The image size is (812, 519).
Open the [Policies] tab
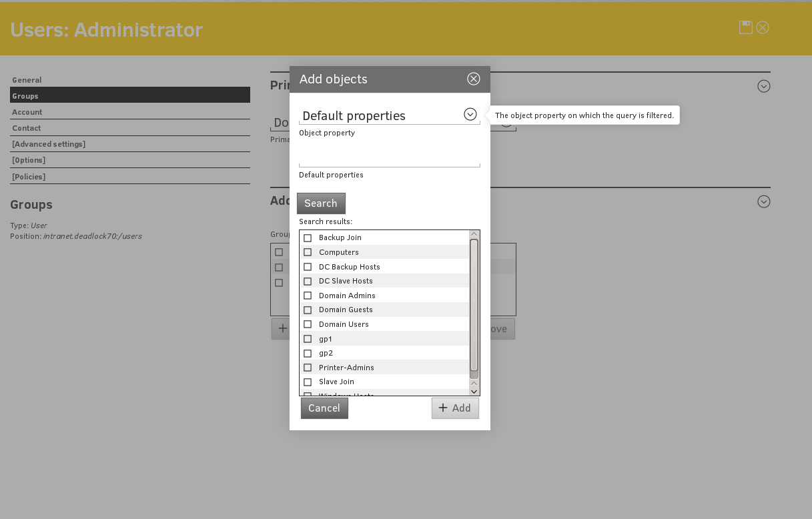point(29,177)
